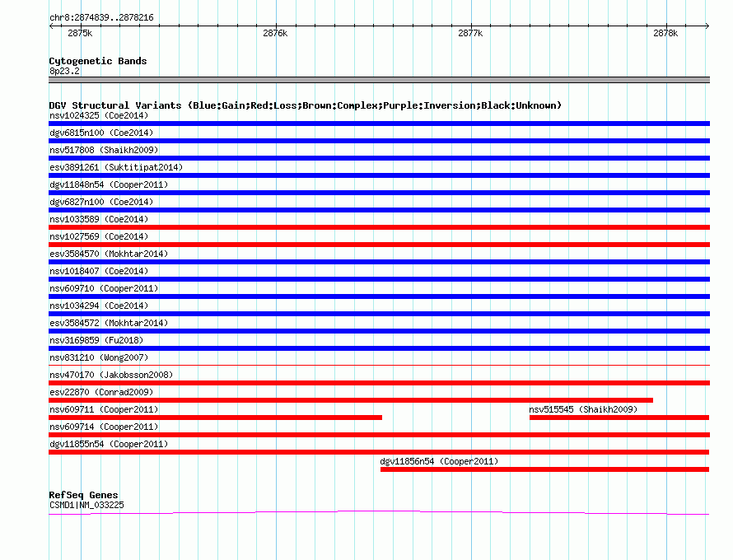733x560 pixels.
Task: Click the nsv609714 (Cooper2011) label
Action: [104, 427]
